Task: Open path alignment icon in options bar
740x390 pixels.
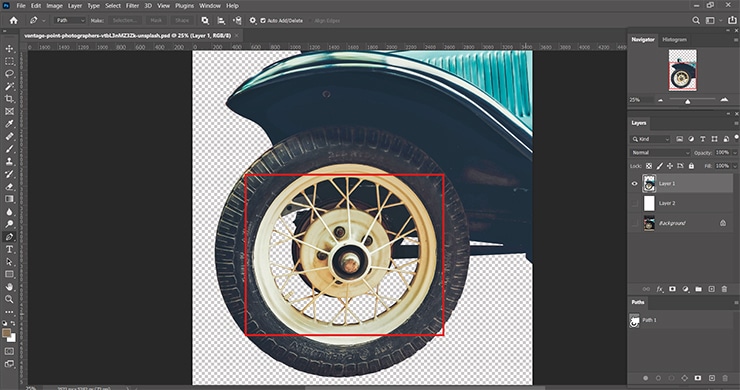Action: (221, 20)
